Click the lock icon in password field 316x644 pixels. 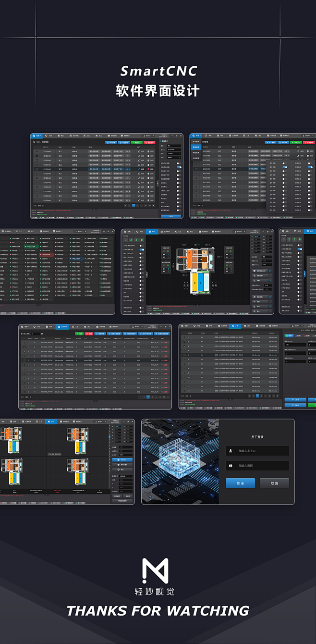pos(231,466)
